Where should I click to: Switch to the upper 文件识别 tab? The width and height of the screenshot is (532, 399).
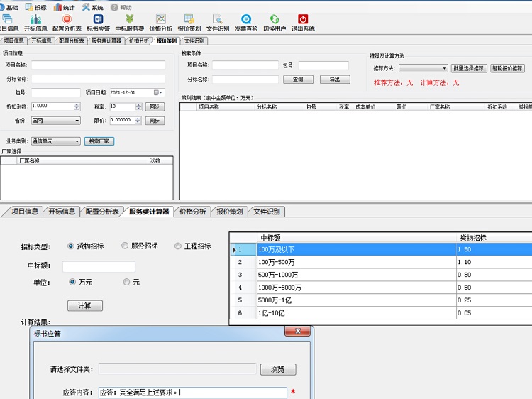pyautogui.click(x=194, y=40)
